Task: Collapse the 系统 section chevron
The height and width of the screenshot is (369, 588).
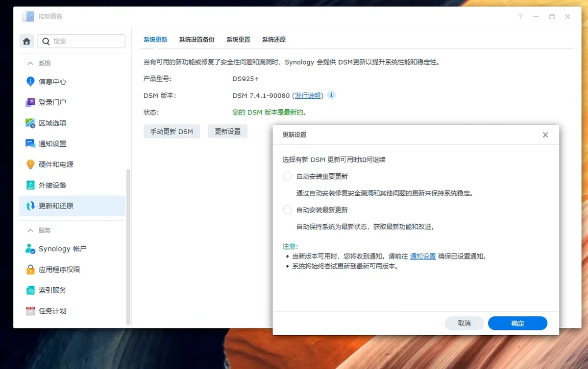Action: [x=30, y=64]
